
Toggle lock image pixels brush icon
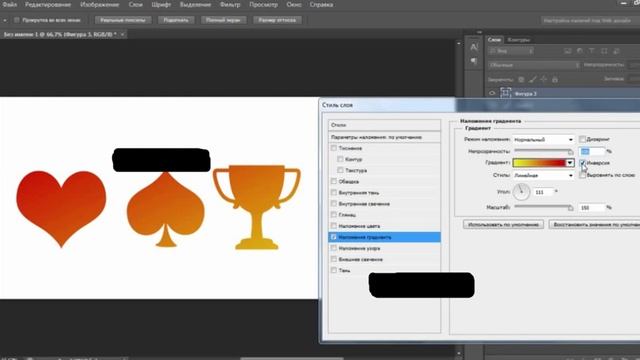[x=533, y=79]
